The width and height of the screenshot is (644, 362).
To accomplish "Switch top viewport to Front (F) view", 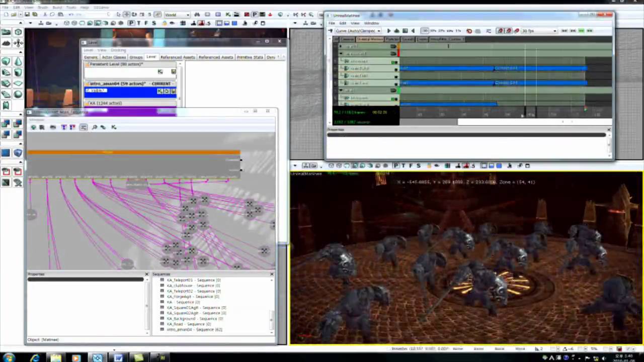I will click(x=146, y=23).
